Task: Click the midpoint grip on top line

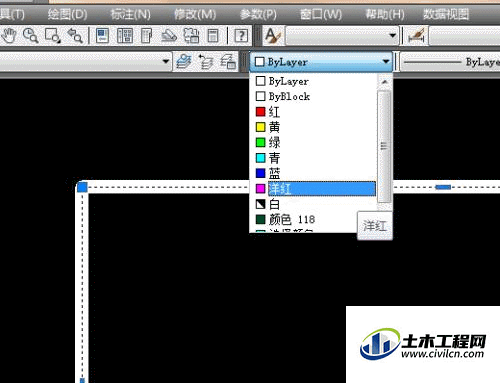Action: point(443,187)
